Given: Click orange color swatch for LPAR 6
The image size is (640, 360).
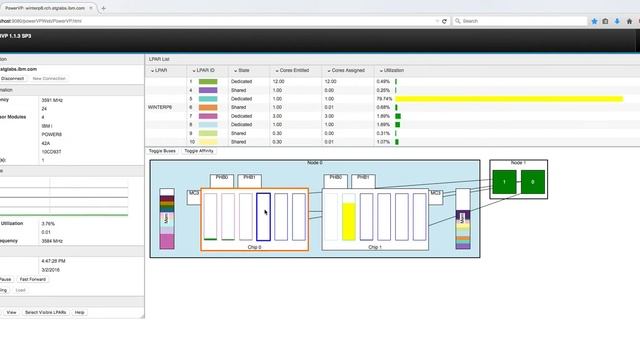Looking at the screenshot, I should [x=208, y=107].
